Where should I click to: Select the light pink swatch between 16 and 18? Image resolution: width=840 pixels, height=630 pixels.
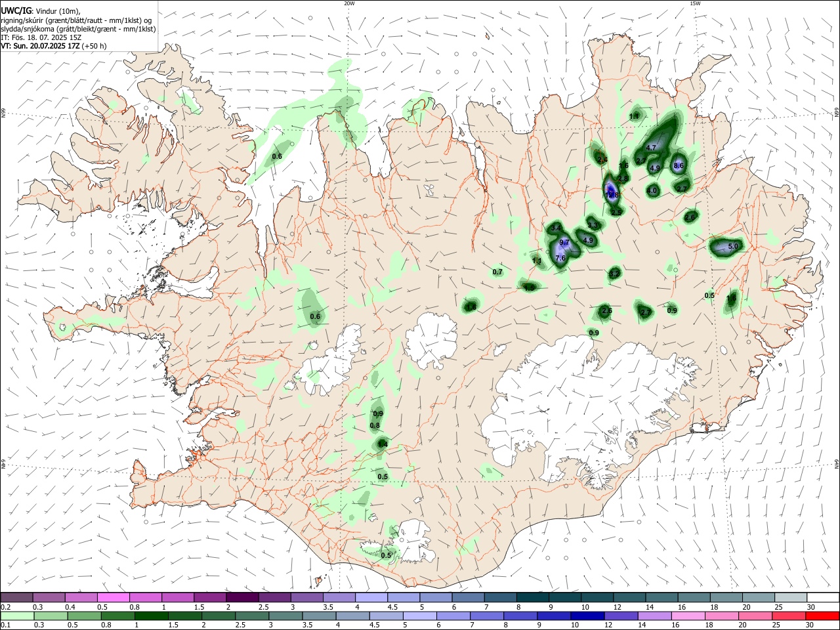[689, 616]
